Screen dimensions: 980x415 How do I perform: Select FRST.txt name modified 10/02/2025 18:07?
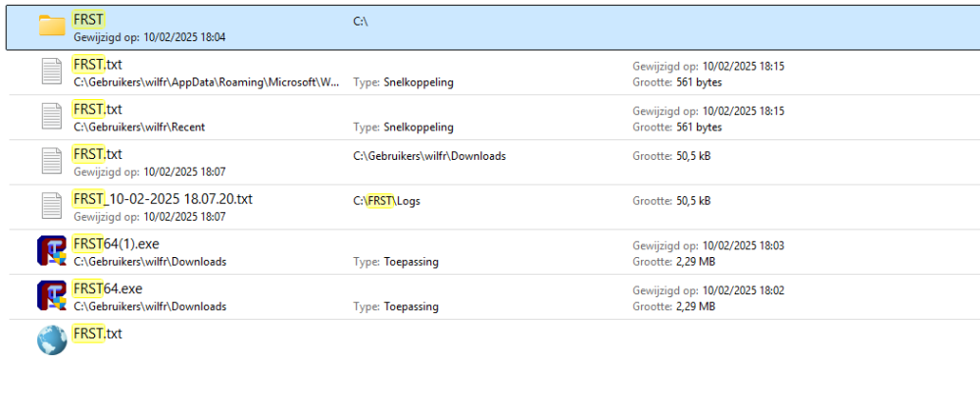pyautogui.click(x=98, y=154)
